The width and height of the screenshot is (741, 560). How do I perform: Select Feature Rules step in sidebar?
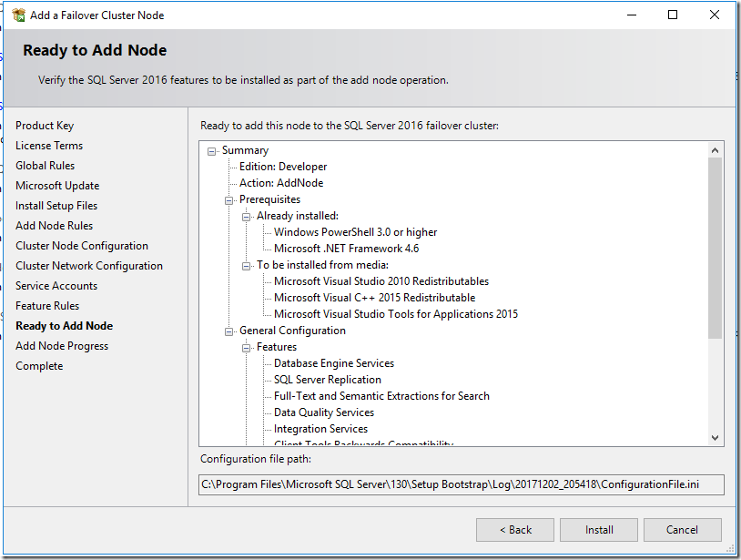47,306
